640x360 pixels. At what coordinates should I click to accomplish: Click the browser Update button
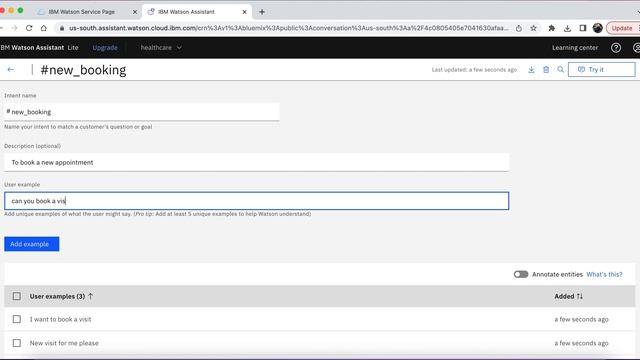622,28
